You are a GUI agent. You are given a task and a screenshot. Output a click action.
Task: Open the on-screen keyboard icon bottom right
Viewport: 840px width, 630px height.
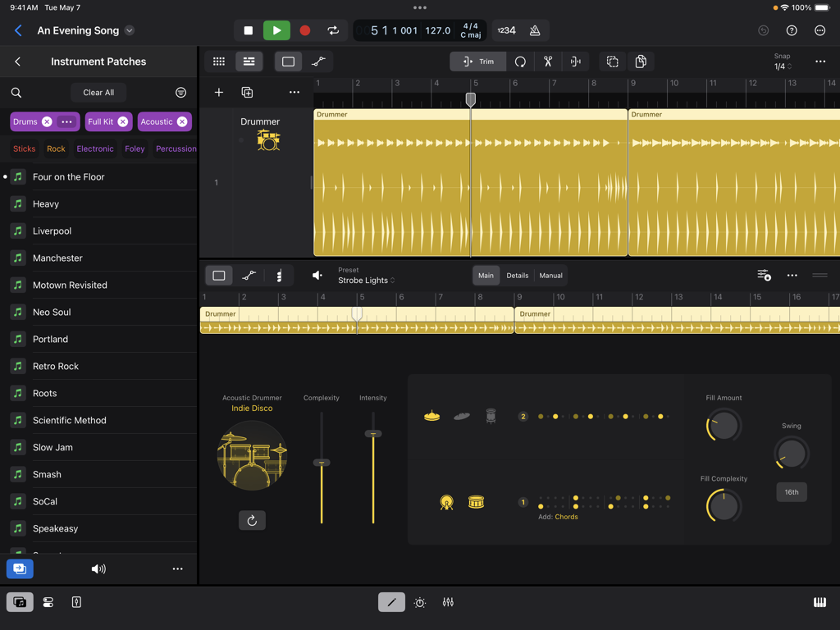(x=819, y=602)
